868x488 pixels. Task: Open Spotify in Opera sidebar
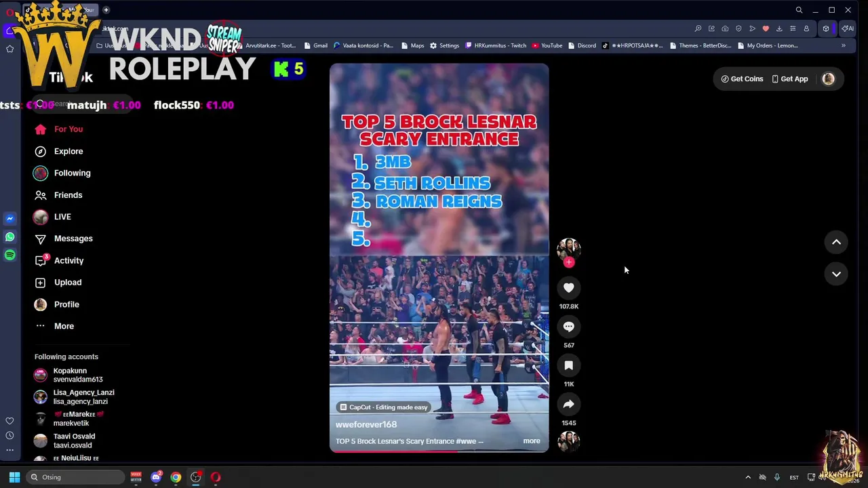pyautogui.click(x=9, y=255)
